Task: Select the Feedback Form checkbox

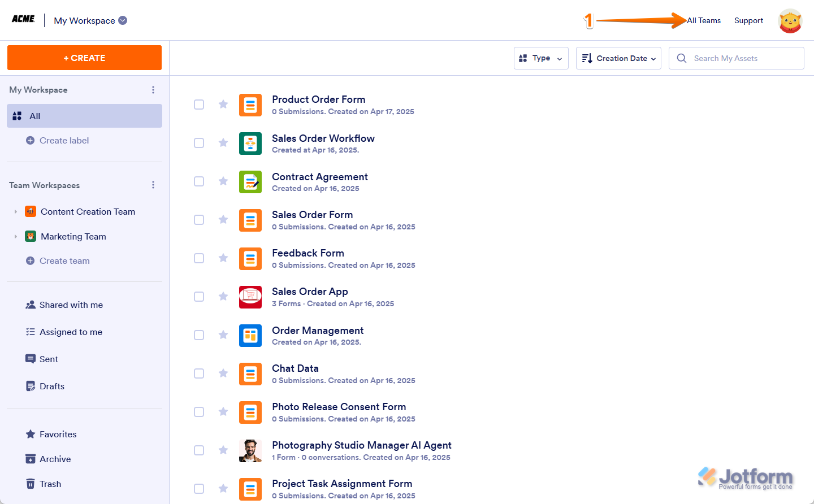Action: [199, 258]
